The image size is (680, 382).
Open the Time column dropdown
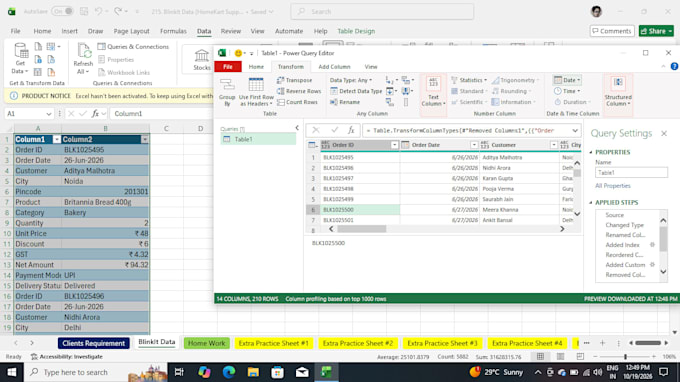(x=567, y=91)
